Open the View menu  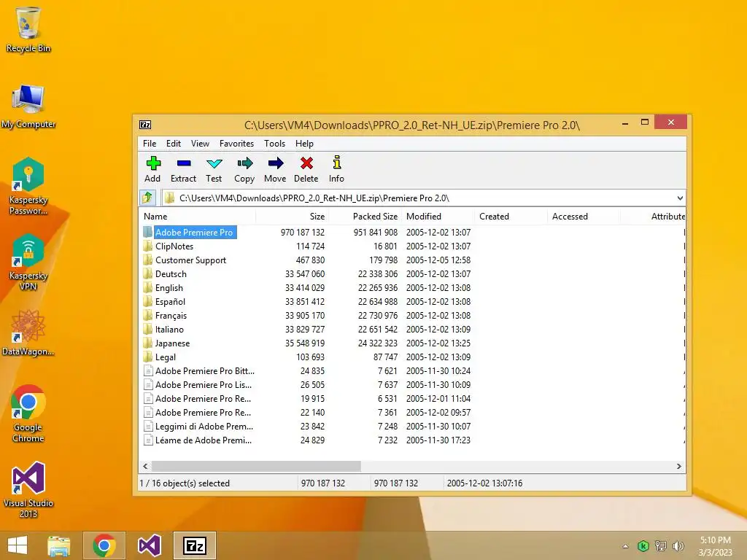point(200,144)
